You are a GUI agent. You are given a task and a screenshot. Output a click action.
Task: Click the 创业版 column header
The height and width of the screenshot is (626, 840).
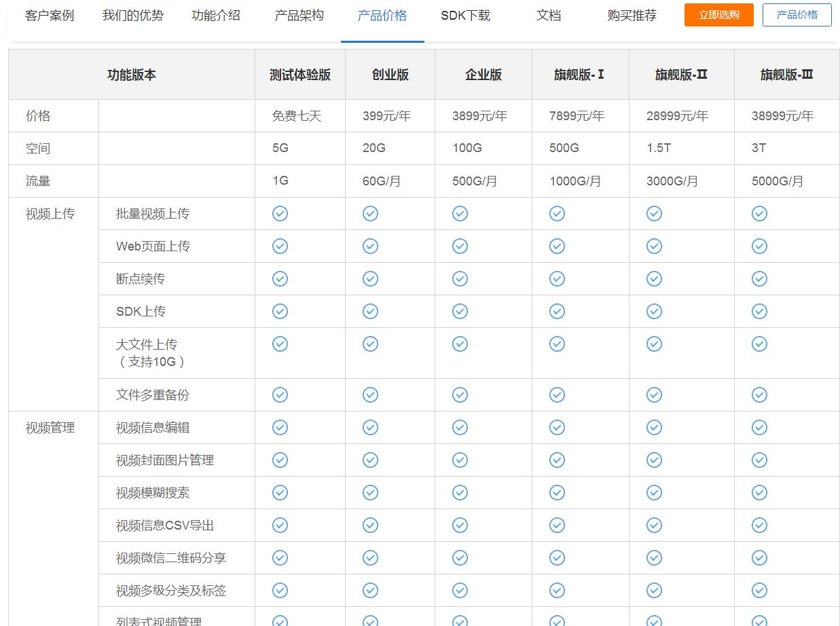[x=390, y=75]
